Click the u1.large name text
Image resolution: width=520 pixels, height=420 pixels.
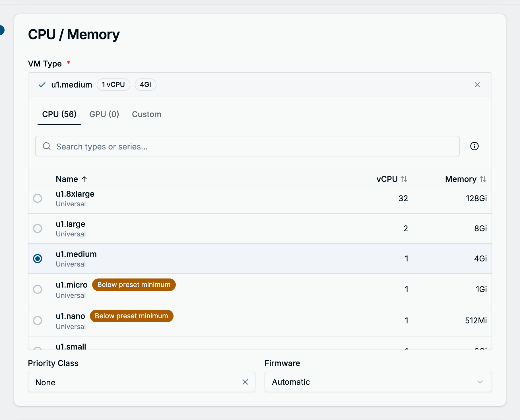[71, 224]
